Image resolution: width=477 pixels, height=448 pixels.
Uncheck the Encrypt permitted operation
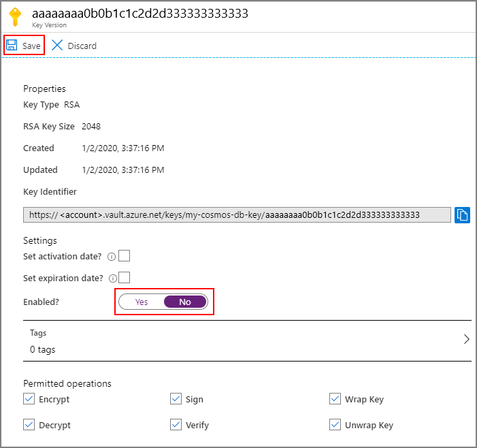(x=29, y=399)
